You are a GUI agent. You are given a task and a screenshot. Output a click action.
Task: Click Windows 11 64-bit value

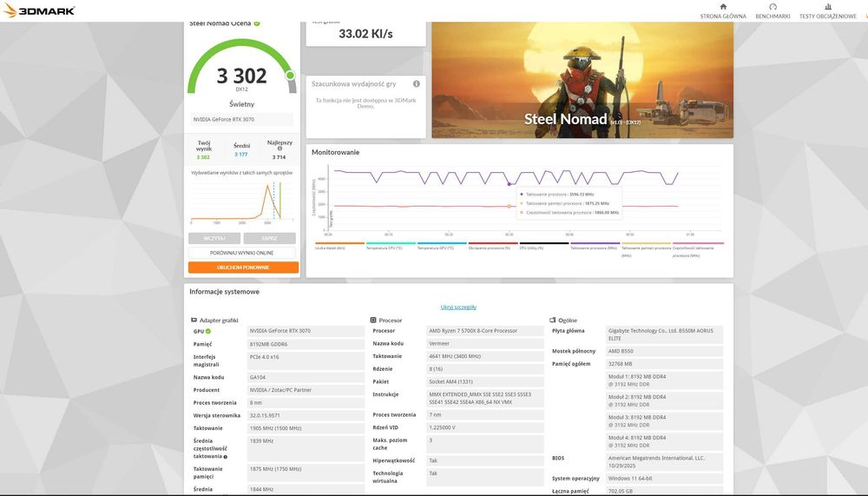[x=664, y=479]
